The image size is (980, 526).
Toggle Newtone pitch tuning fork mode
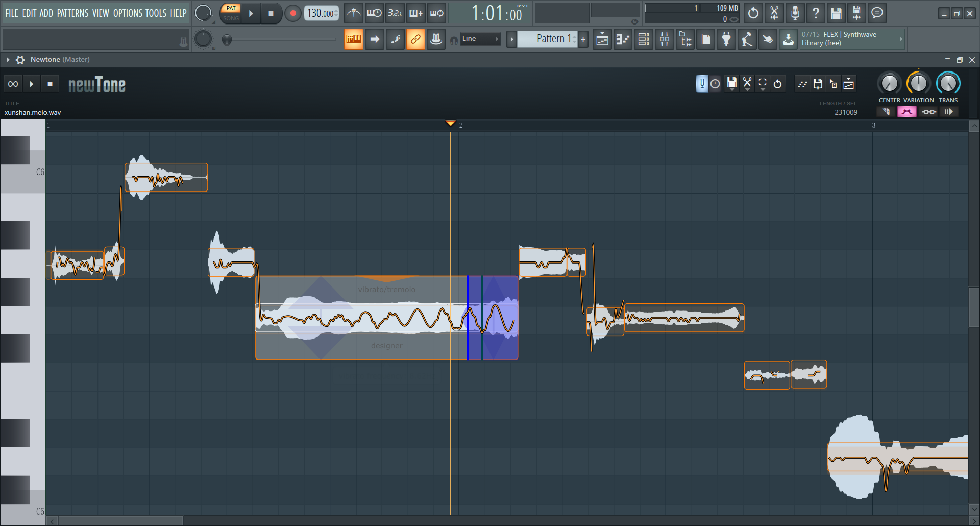click(702, 84)
